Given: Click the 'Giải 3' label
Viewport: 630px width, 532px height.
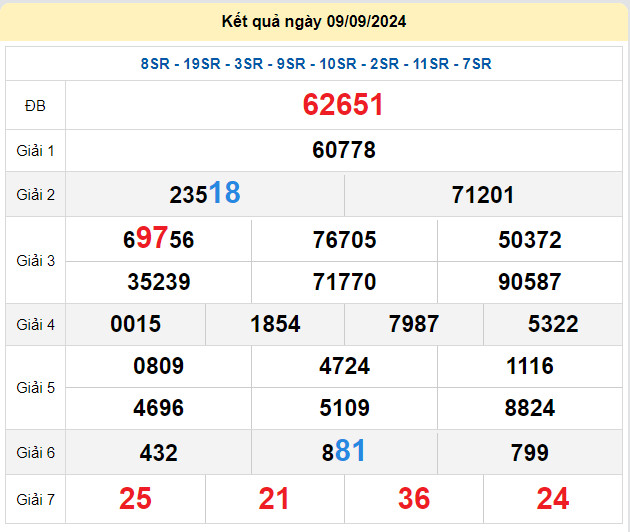Looking at the screenshot, I should point(35,261).
